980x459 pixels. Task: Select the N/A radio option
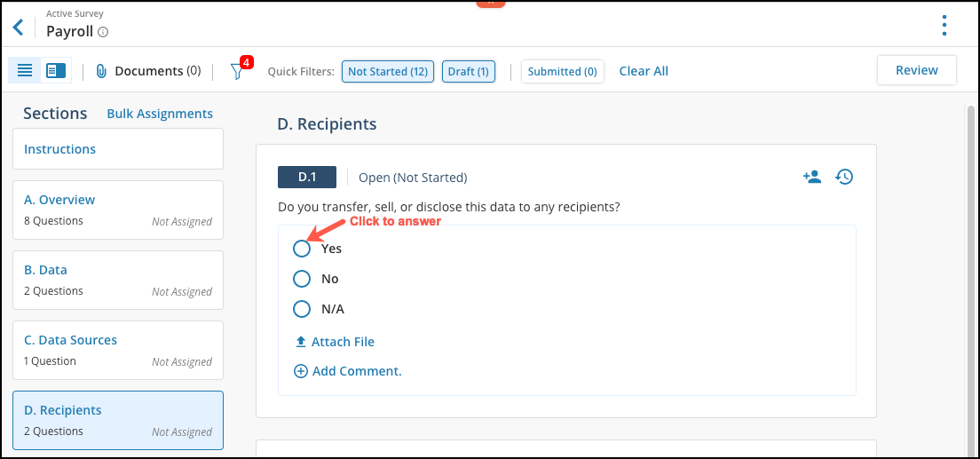click(302, 309)
